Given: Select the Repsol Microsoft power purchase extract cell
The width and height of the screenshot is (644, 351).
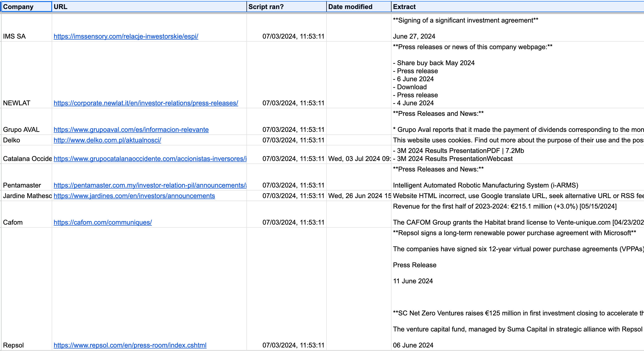Looking at the screenshot, I should click(x=518, y=289).
